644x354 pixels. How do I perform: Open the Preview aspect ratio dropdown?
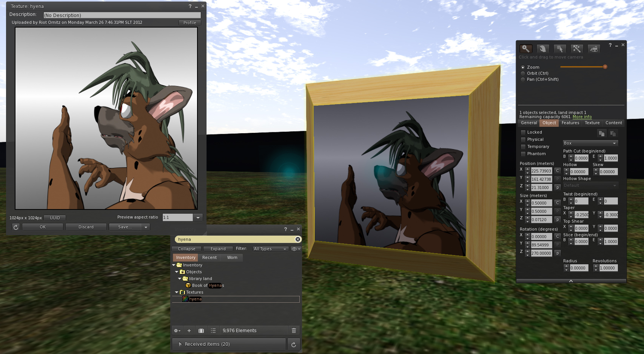point(198,217)
